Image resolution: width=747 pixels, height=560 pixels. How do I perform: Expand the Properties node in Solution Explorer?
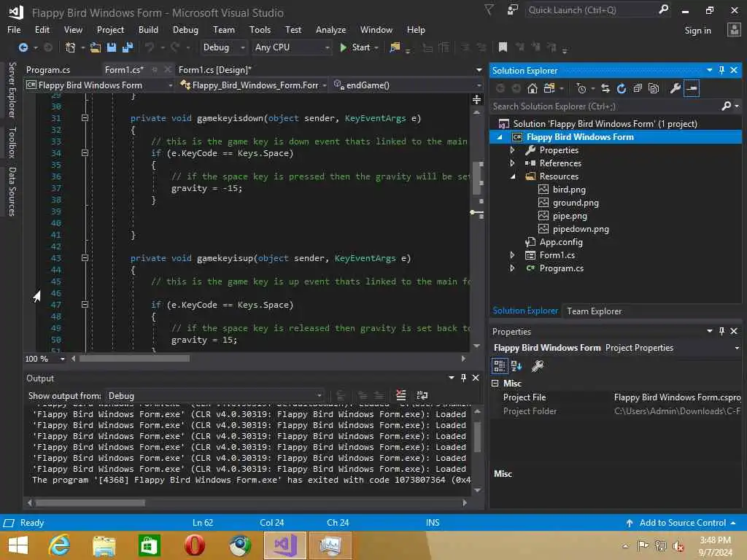tap(513, 150)
